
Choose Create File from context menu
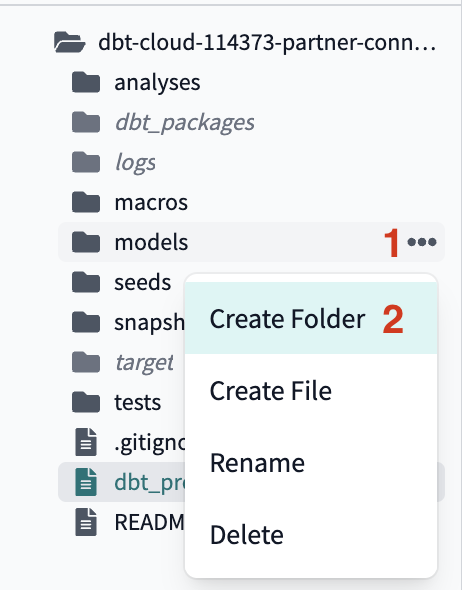click(311, 390)
